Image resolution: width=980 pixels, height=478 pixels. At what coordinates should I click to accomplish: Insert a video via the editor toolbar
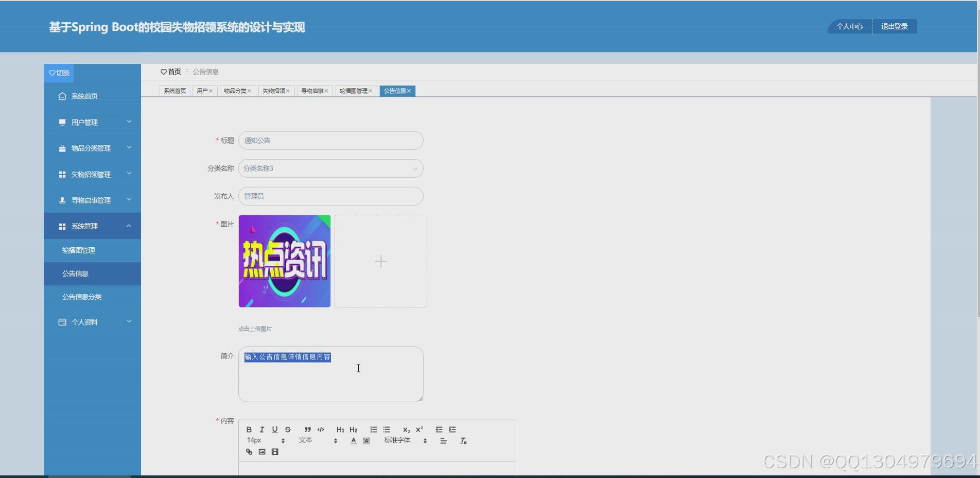coord(275,452)
